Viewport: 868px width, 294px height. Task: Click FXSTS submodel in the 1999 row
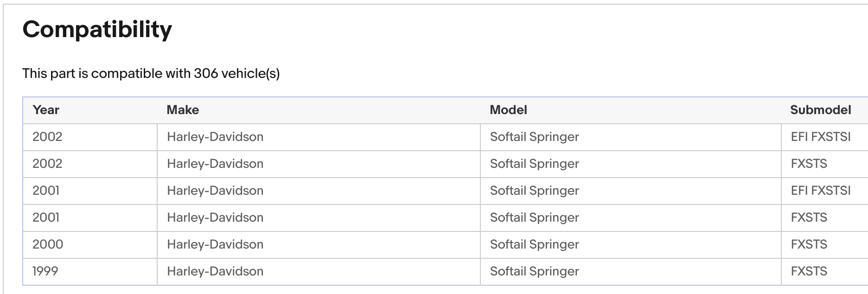pyautogui.click(x=809, y=271)
